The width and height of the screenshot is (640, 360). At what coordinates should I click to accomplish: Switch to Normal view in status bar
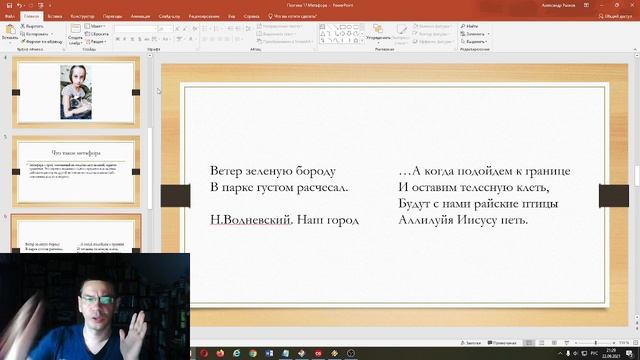(529, 343)
